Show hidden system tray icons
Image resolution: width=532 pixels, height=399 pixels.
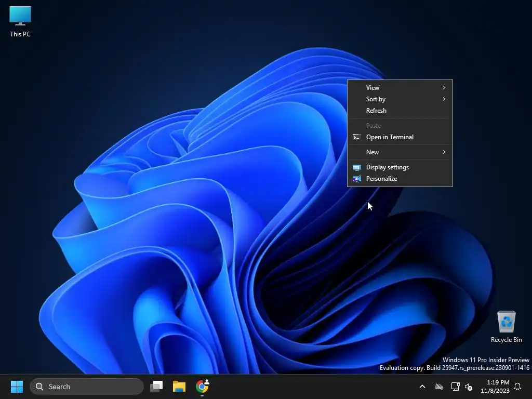422,387
